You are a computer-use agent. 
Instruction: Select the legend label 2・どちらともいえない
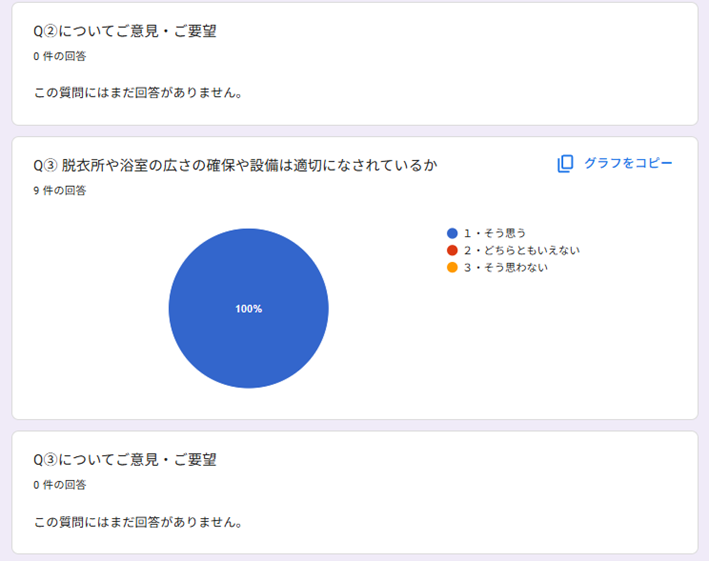click(x=522, y=250)
